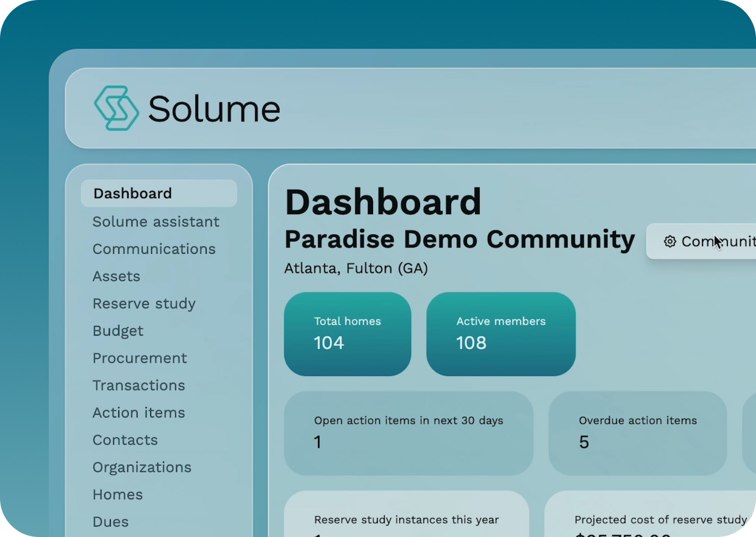View Transactions in the sidebar

(139, 386)
